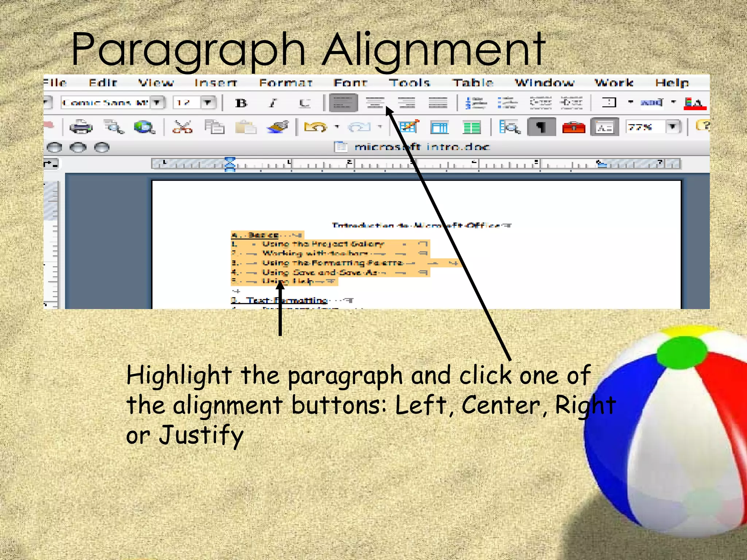Click the 'Using the Project Gallery' line
The image size is (747, 560).
coord(323,244)
